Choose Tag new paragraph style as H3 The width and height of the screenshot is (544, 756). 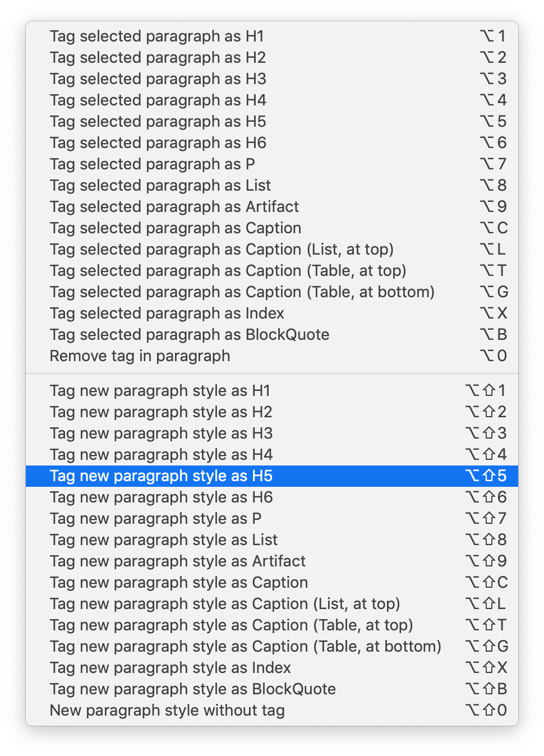(272, 433)
